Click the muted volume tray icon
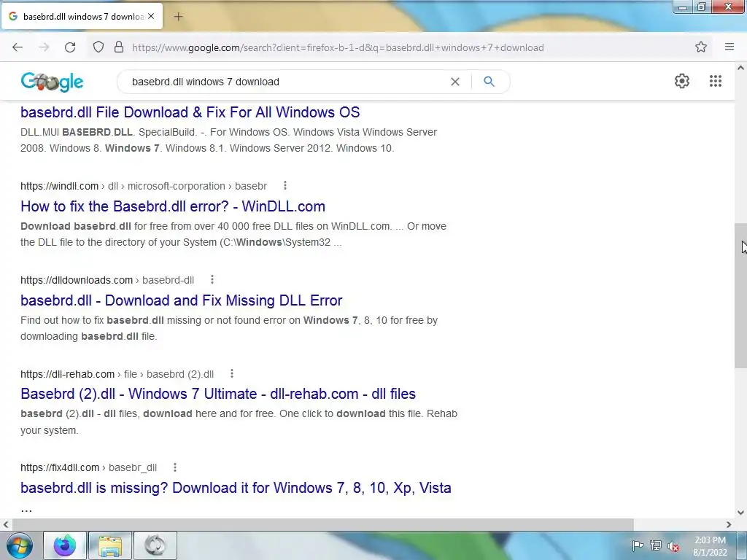Image resolution: width=747 pixels, height=560 pixels. [673, 546]
